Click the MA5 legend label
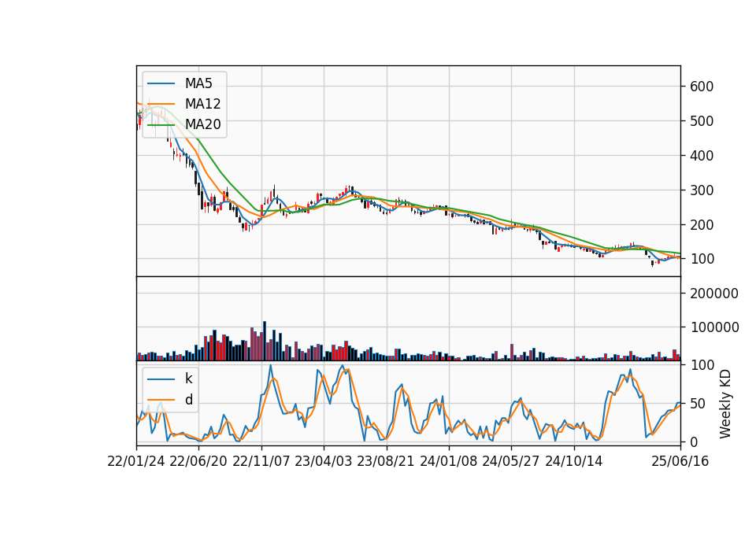 198,83
